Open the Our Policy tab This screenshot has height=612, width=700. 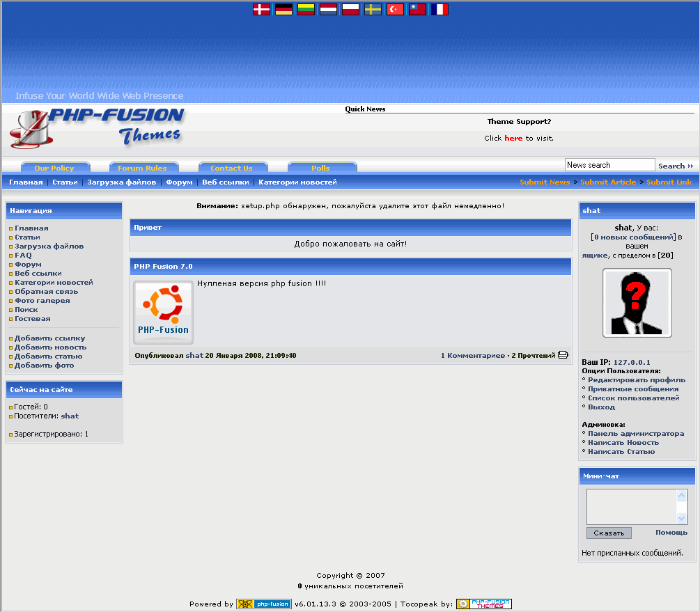[54, 168]
